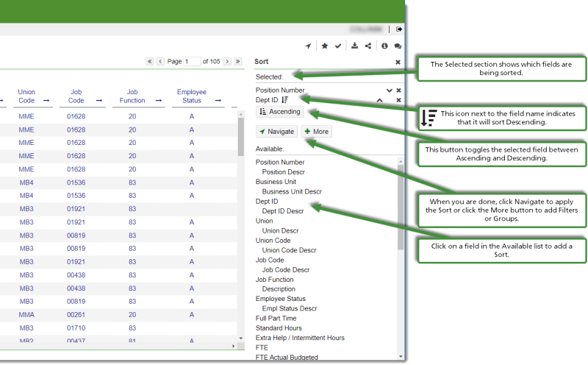Click the Job Function column header
The height and width of the screenshot is (365, 588).
click(x=132, y=96)
